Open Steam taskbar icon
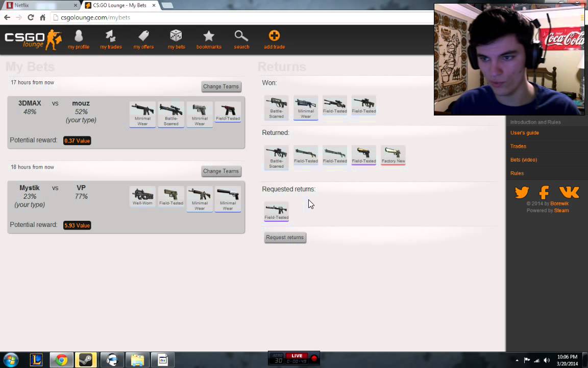The width and height of the screenshot is (588, 368). coord(86,360)
